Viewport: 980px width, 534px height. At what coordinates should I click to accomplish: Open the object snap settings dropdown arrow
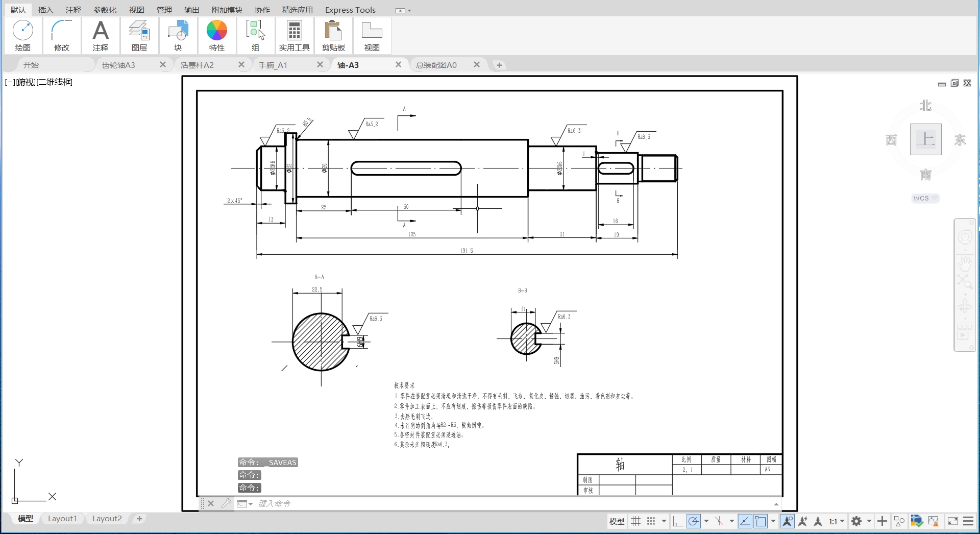pyautogui.click(x=773, y=521)
